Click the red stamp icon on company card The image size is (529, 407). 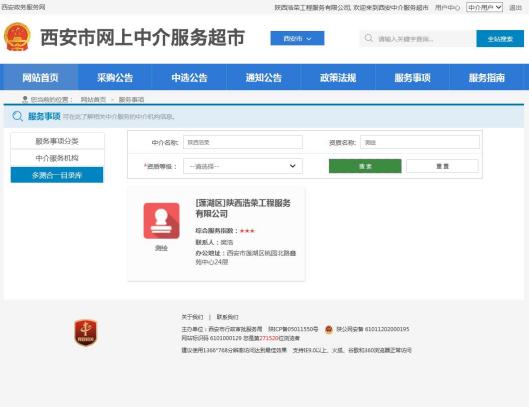(161, 221)
